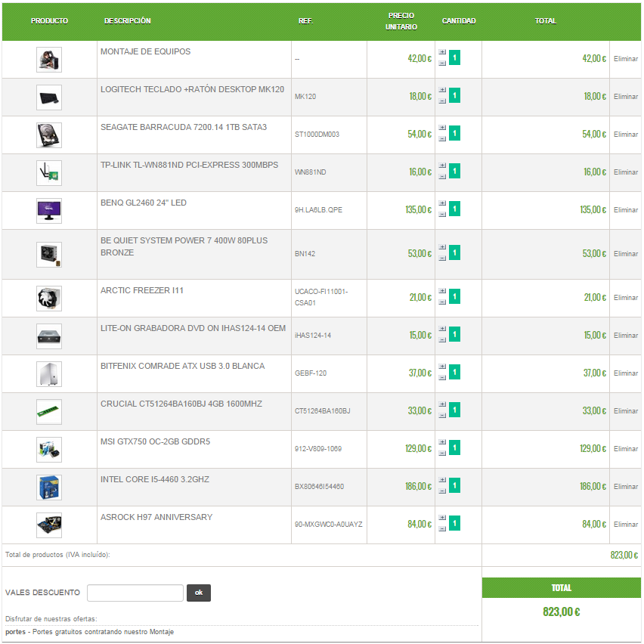
Task: Open the Logitech keyboard product thumbnail
Action: 49,98
